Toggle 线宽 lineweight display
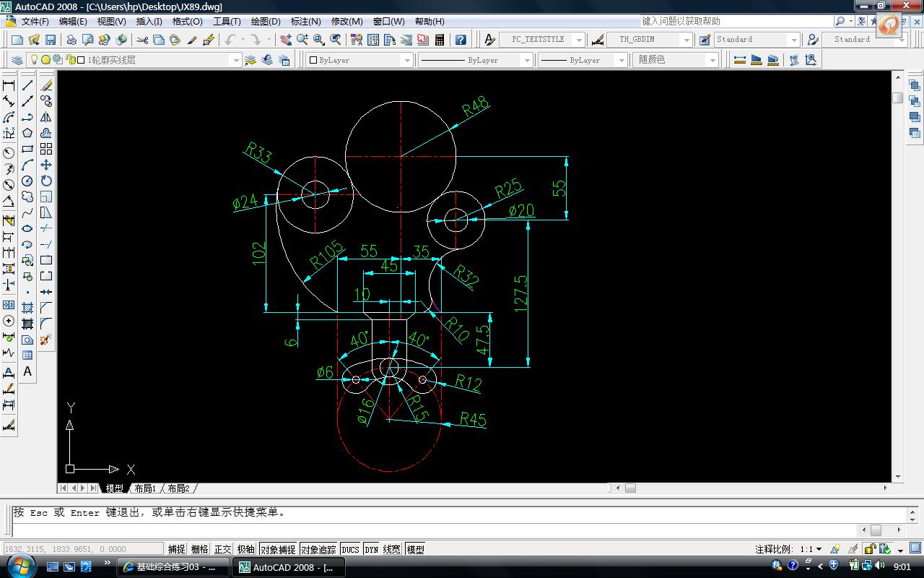Image resolution: width=924 pixels, height=578 pixels. tap(392, 549)
